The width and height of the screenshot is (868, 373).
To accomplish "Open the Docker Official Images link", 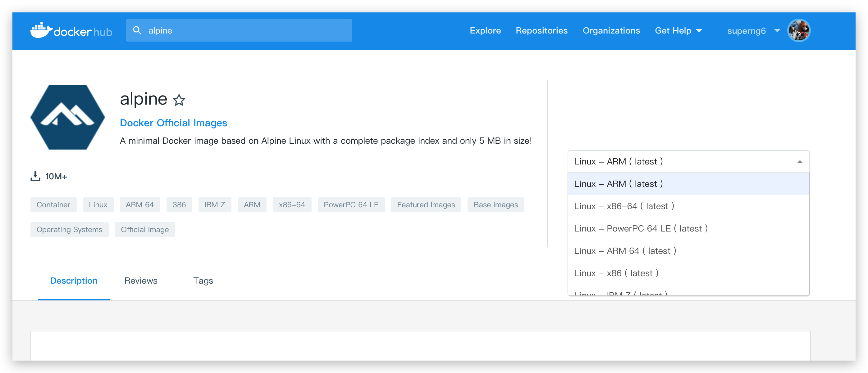I will (x=174, y=123).
